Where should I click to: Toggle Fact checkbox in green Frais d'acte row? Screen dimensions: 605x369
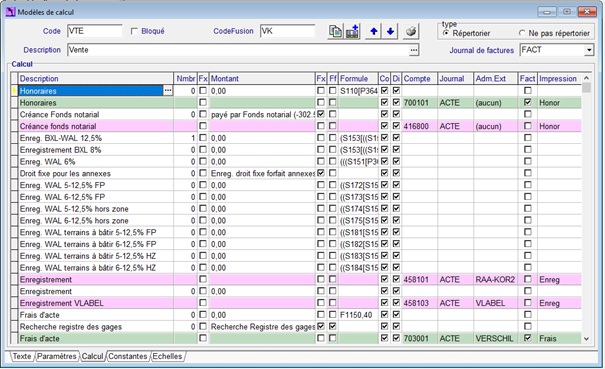pos(527,338)
